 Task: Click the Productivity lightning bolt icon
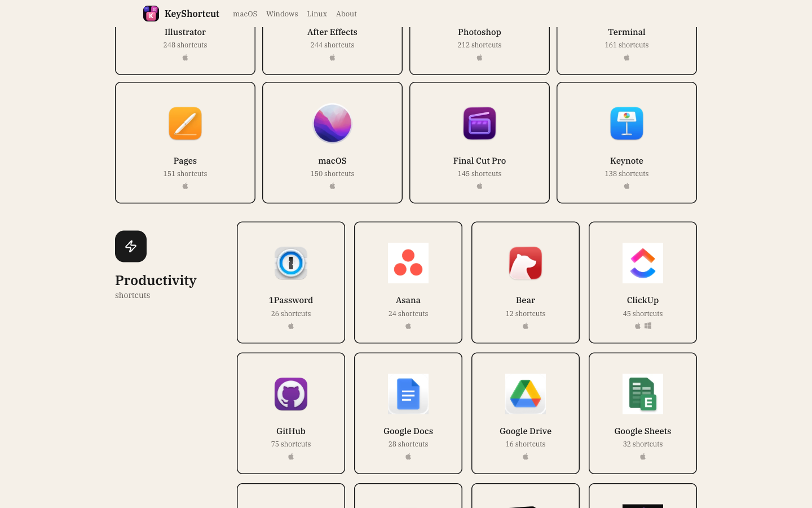(x=131, y=246)
